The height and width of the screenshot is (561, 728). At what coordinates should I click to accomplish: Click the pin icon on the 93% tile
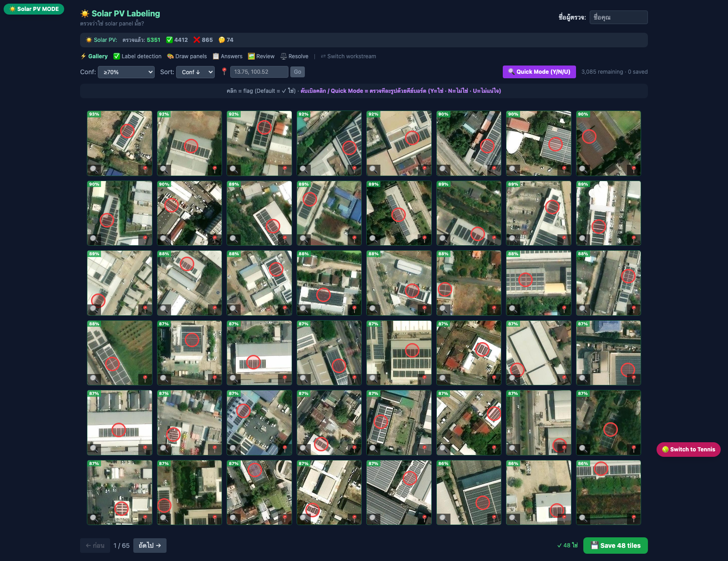(145, 170)
